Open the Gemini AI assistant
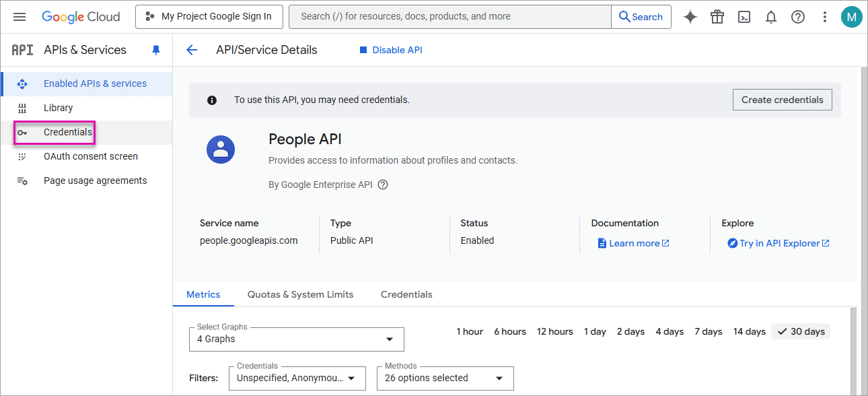 [x=690, y=16]
